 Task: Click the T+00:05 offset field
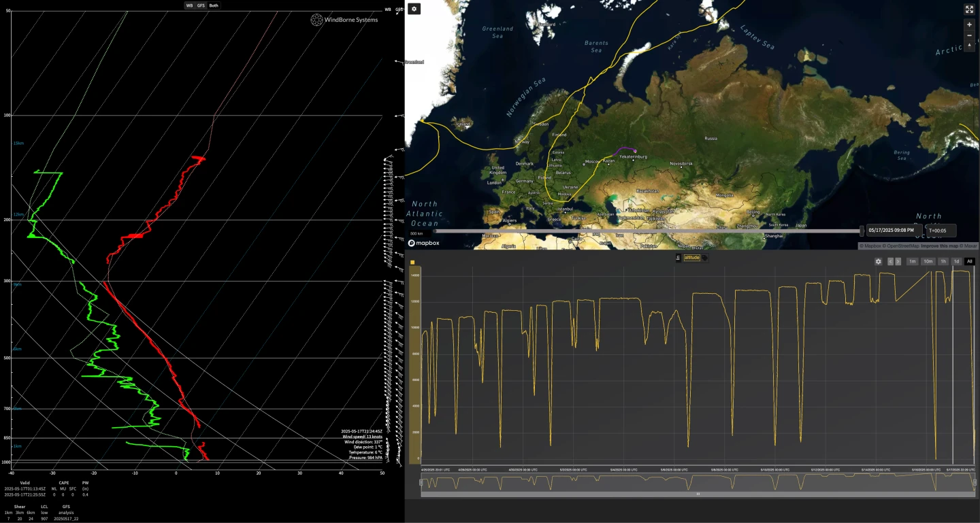[941, 231]
